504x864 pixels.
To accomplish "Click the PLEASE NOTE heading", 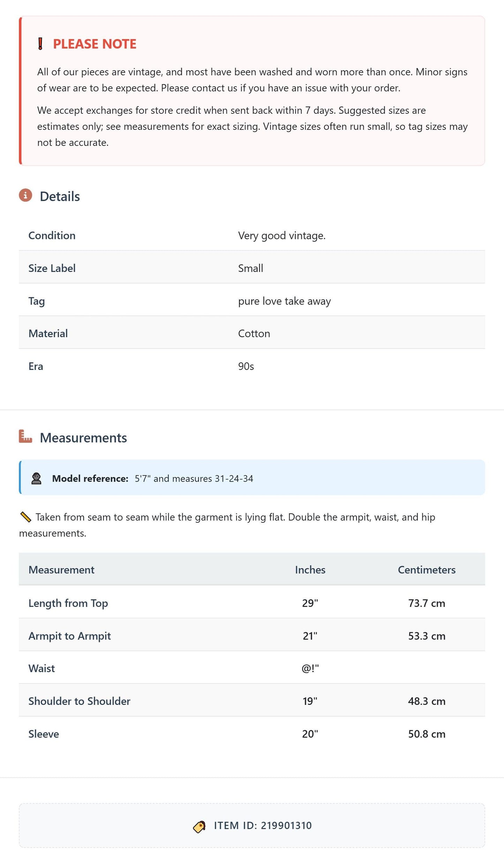I will [x=95, y=44].
